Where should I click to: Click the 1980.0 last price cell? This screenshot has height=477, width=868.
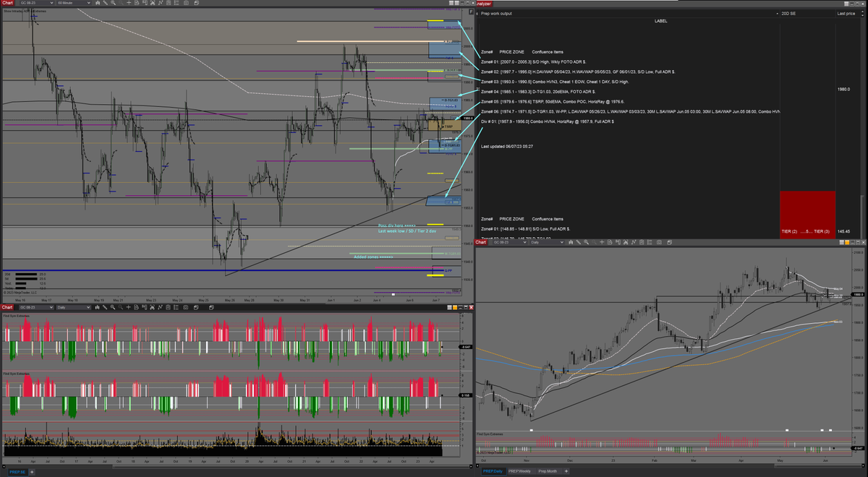pos(843,90)
